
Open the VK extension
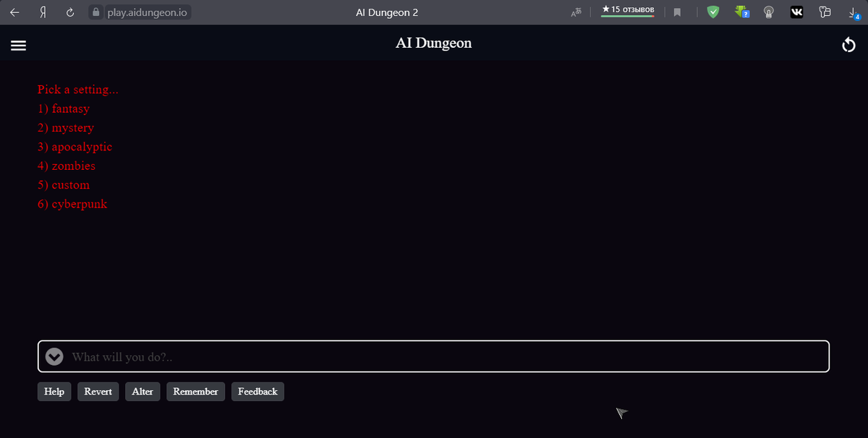point(796,12)
